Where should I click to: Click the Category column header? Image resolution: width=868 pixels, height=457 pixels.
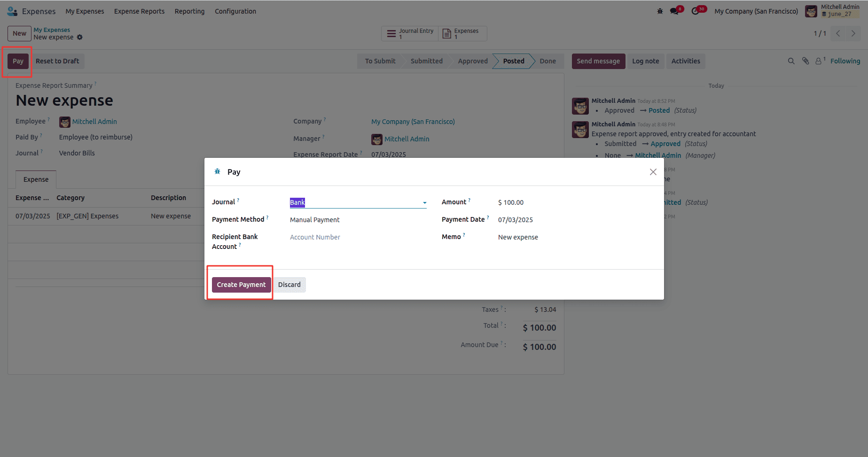click(70, 198)
